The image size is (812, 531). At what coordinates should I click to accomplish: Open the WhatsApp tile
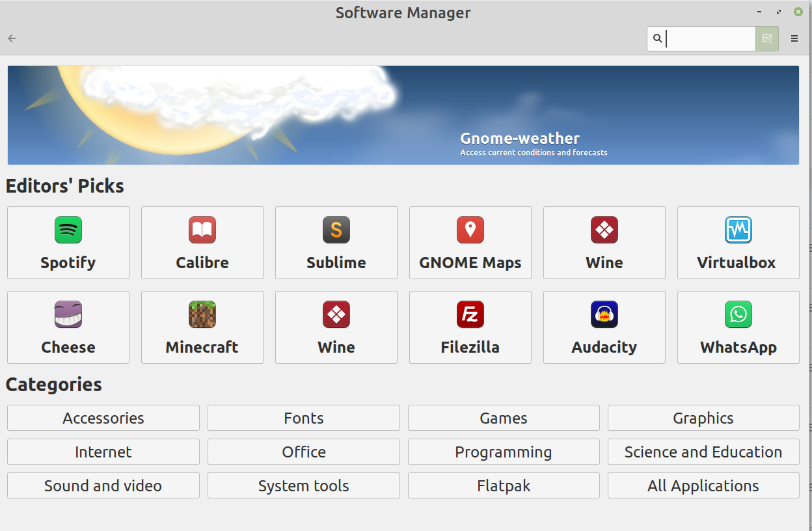coord(738,327)
